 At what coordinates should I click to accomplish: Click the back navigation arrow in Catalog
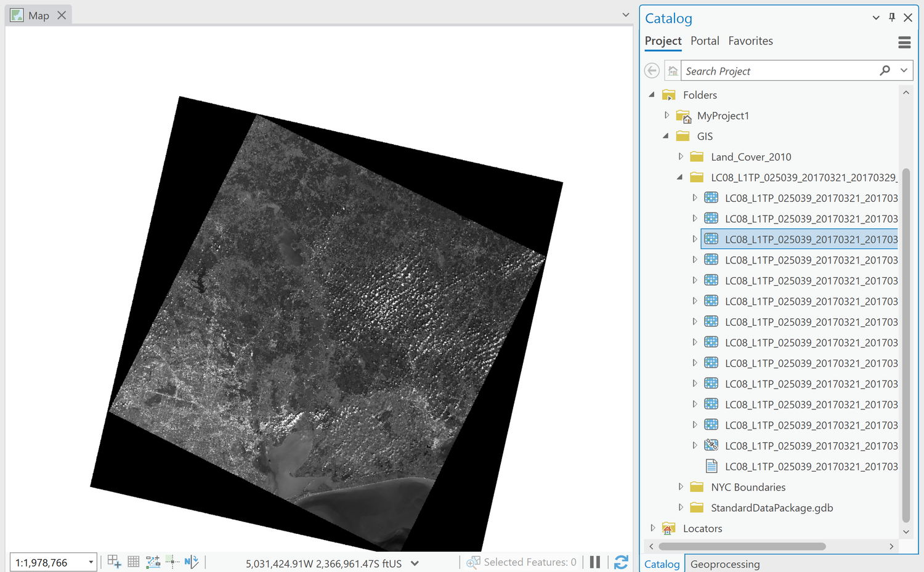(x=652, y=70)
